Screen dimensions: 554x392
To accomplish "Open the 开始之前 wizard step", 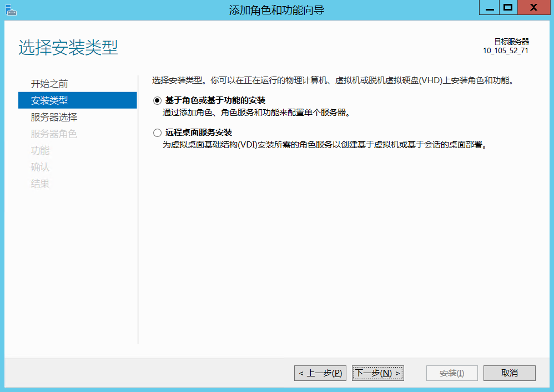I will coord(49,84).
